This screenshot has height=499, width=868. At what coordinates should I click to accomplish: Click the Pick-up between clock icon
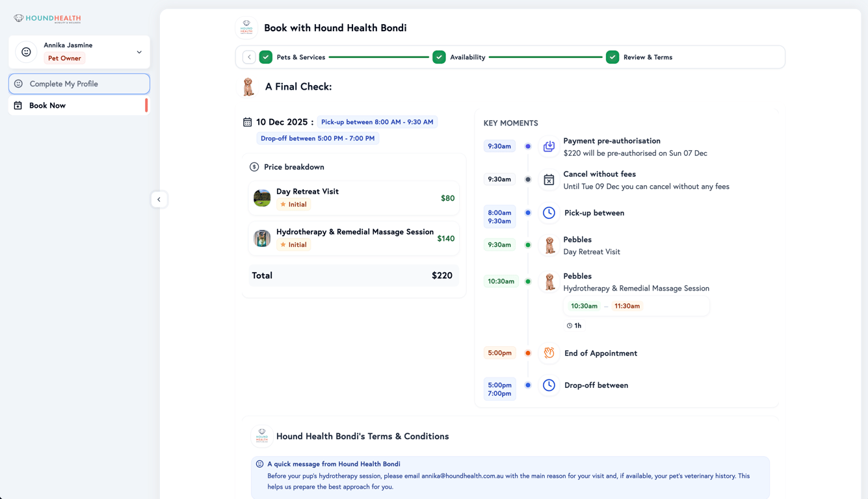548,212
